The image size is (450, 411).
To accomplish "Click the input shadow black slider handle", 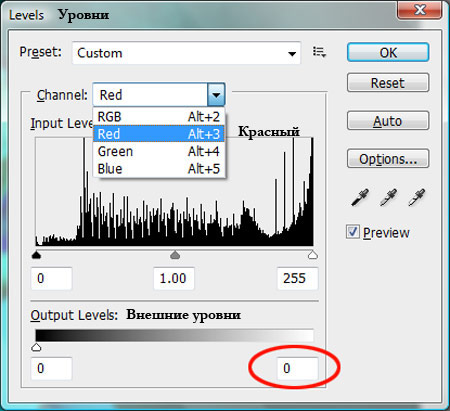I will pyautogui.click(x=36, y=255).
